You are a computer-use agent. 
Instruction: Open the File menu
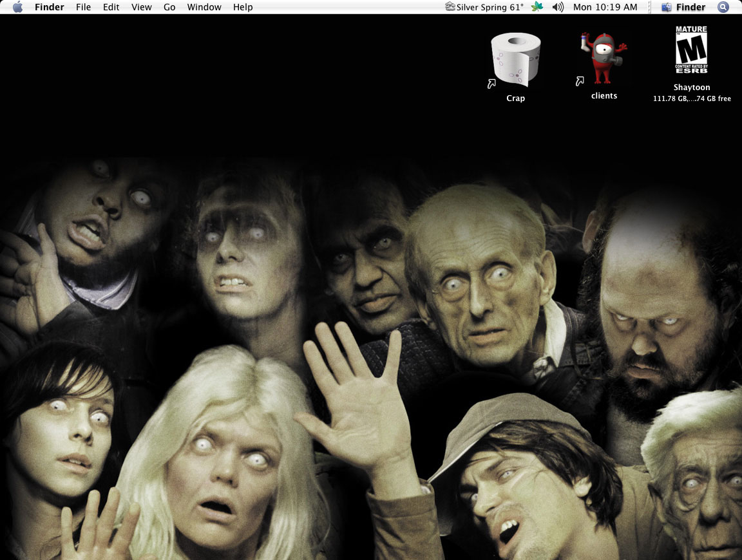click(83, 7)
